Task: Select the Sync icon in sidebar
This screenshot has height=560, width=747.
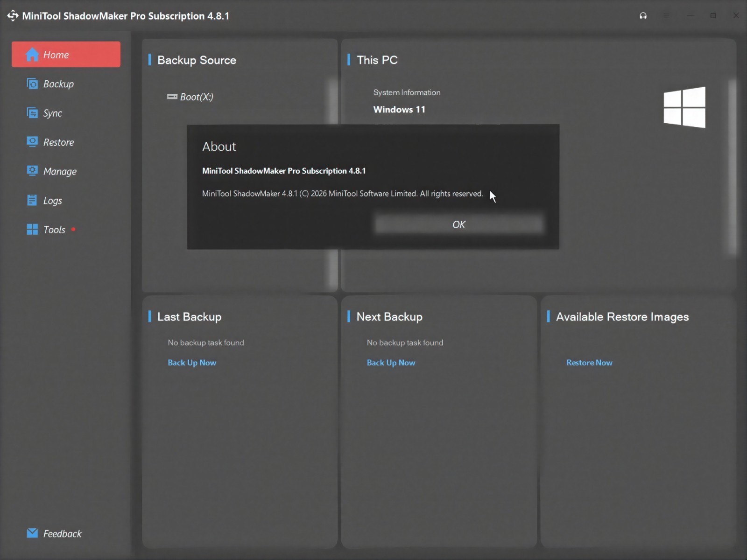Action: (32, 113)
